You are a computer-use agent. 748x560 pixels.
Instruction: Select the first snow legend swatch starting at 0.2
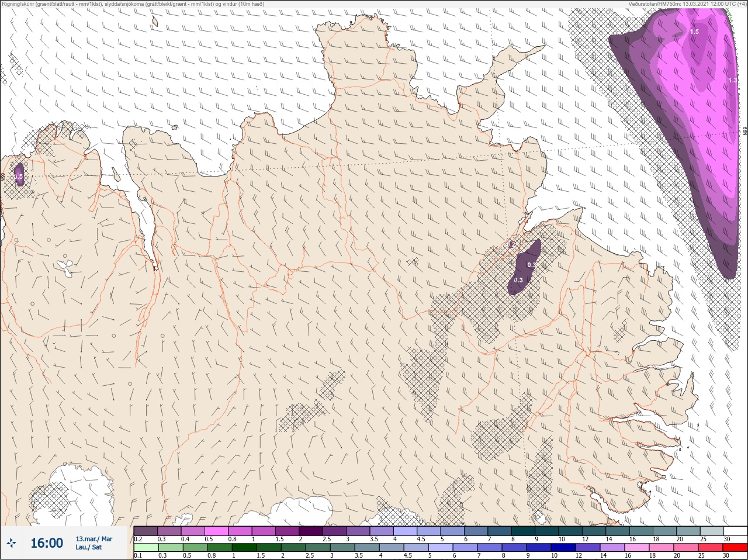146,531
